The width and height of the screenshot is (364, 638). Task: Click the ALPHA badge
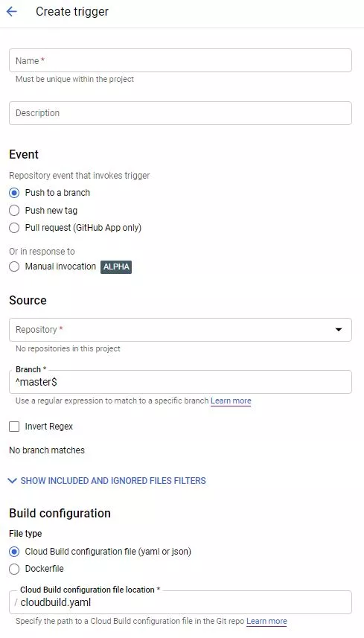116,267
